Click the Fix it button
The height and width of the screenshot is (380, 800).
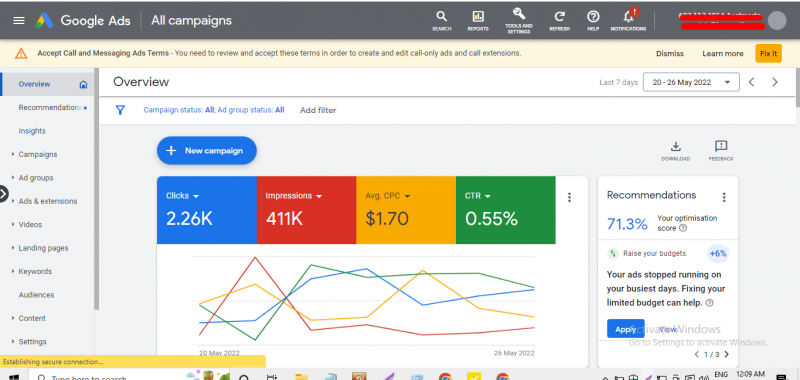click(x=768, y=54)
